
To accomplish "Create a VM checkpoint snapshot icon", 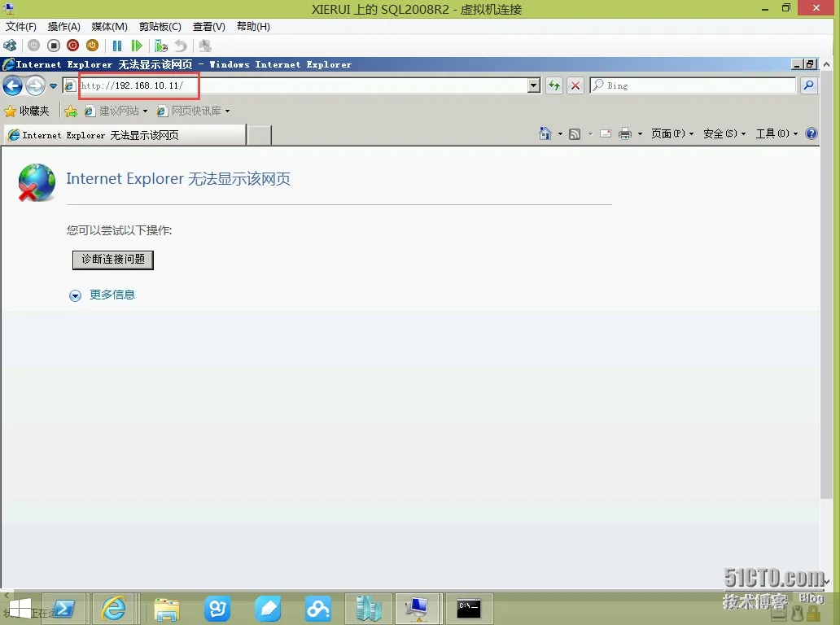I will click(x=160, y=46).
